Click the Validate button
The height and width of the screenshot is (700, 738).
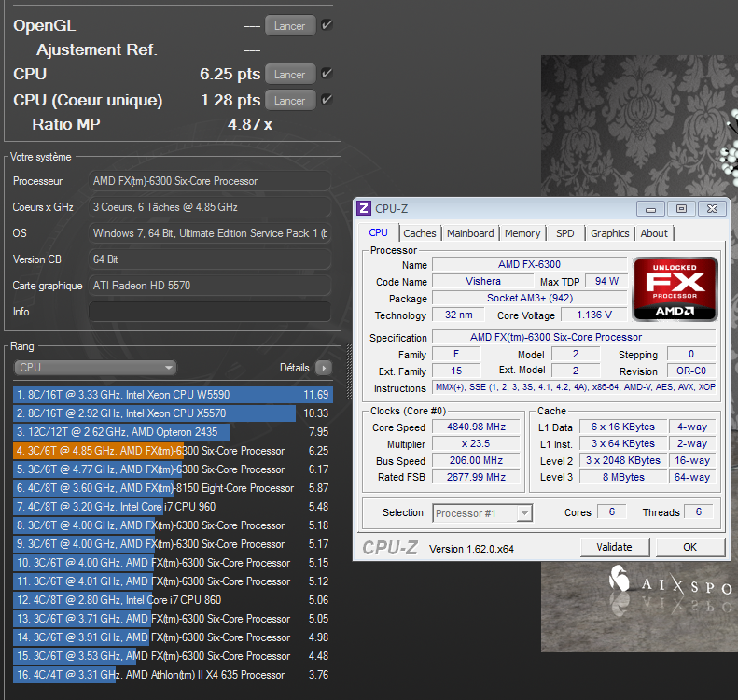(x=614, y=547)
